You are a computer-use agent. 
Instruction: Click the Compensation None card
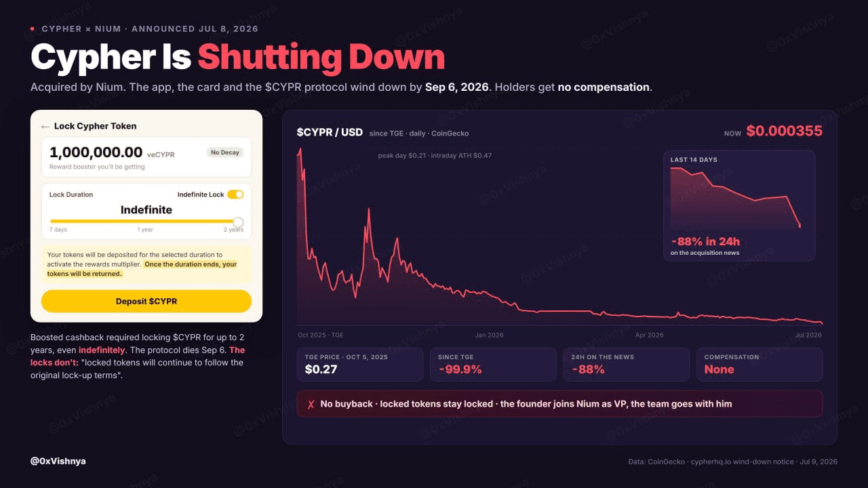tap(759, 365)
